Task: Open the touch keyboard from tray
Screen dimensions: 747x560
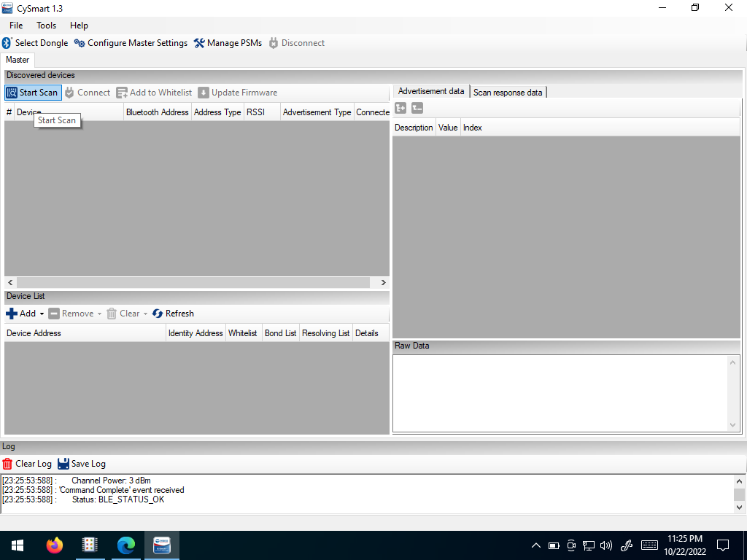Action: (649, 545)
